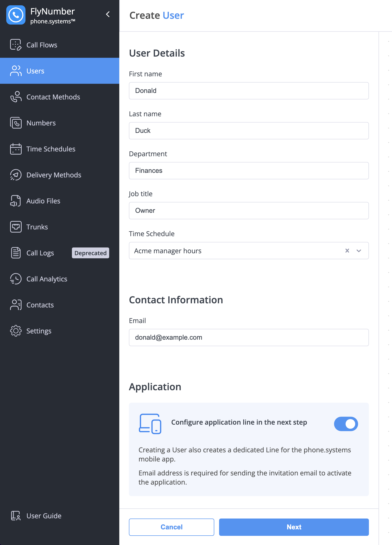Click the Audio Files icon
This screenshot has width=392, height=545.
point(16,201)
